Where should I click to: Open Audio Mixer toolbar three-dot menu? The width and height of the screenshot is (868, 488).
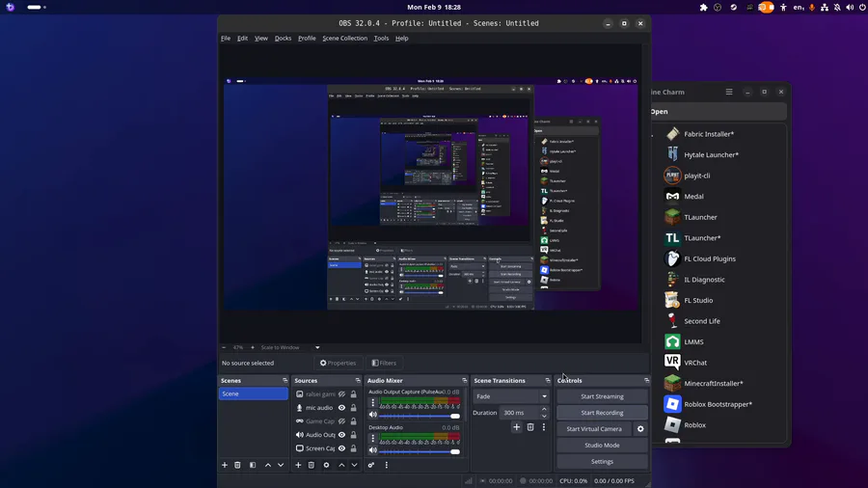[x=387, y=465]
